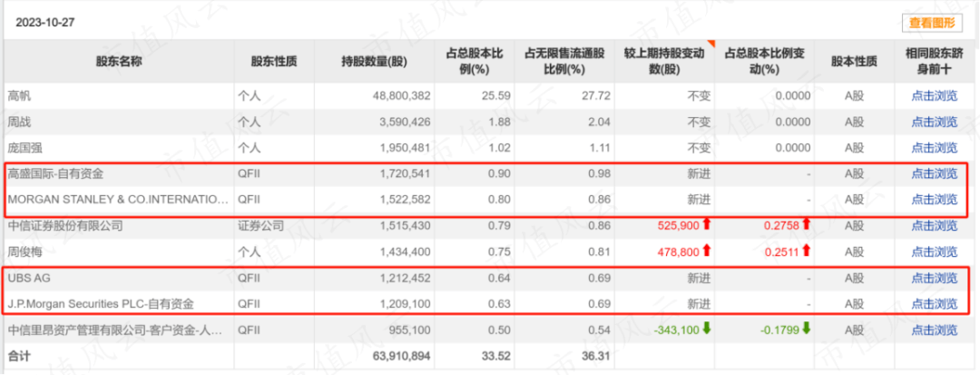
Task: Click the 股东性质 column header
Action: pyautogui.click(x=274, y=61)
